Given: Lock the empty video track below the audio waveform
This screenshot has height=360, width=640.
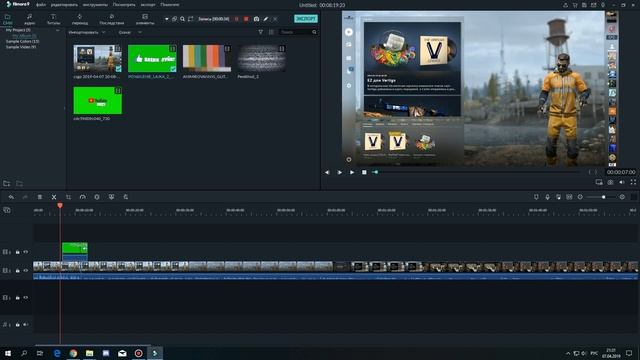Looking at the screenshot, I should click(x=18, y=298).
